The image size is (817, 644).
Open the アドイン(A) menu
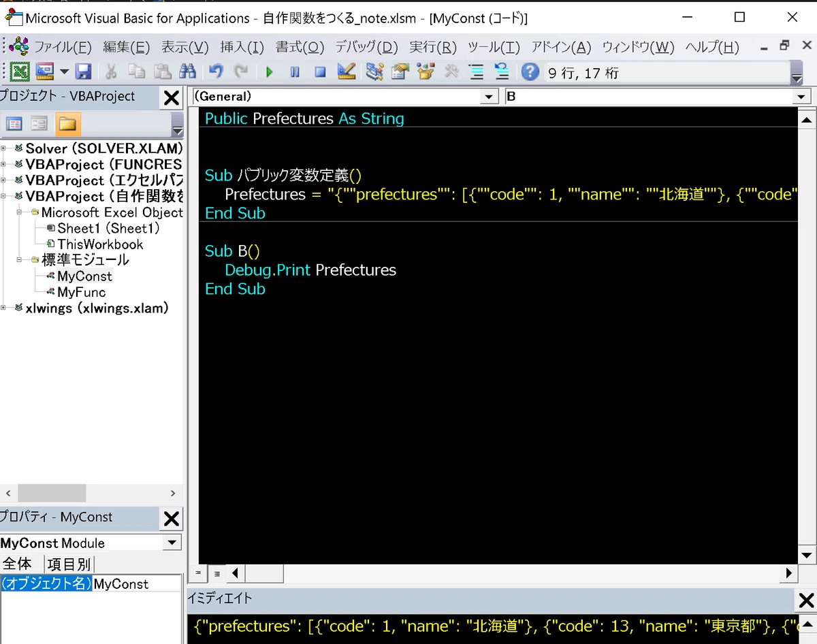pos(561,47)
